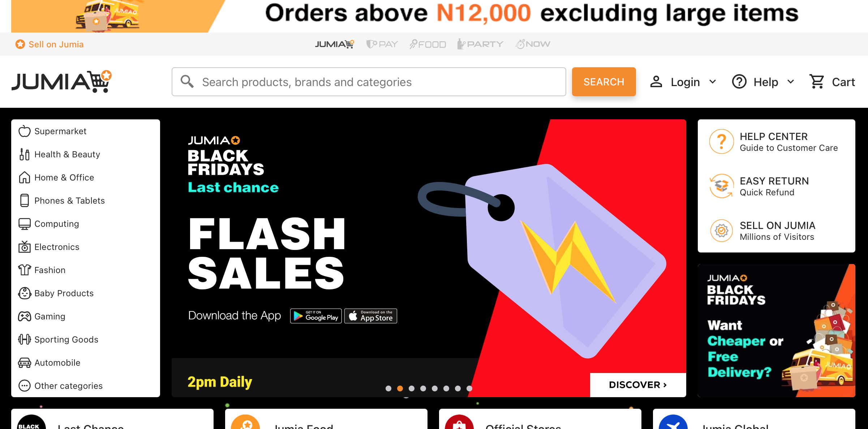
Task: Select the first carousel dot
Action: [388, 388]
